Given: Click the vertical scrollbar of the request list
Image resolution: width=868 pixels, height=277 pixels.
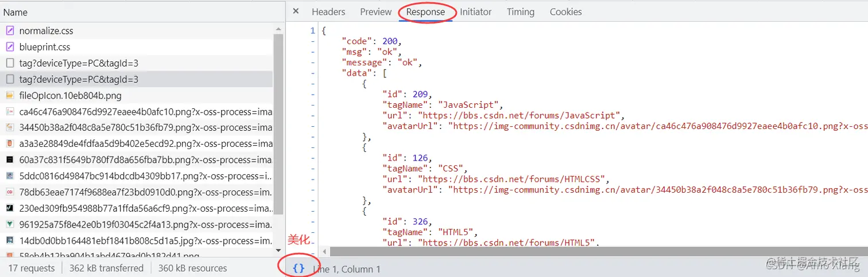Looking at the screenshot, I should (x=278, y=123).
